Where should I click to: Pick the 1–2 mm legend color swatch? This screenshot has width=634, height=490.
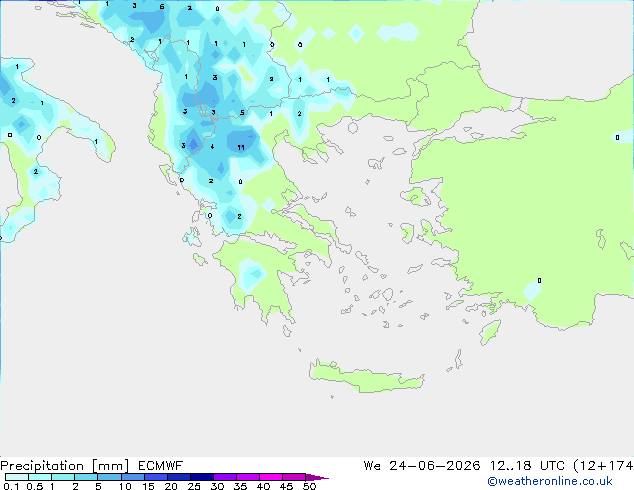point(63,477)
